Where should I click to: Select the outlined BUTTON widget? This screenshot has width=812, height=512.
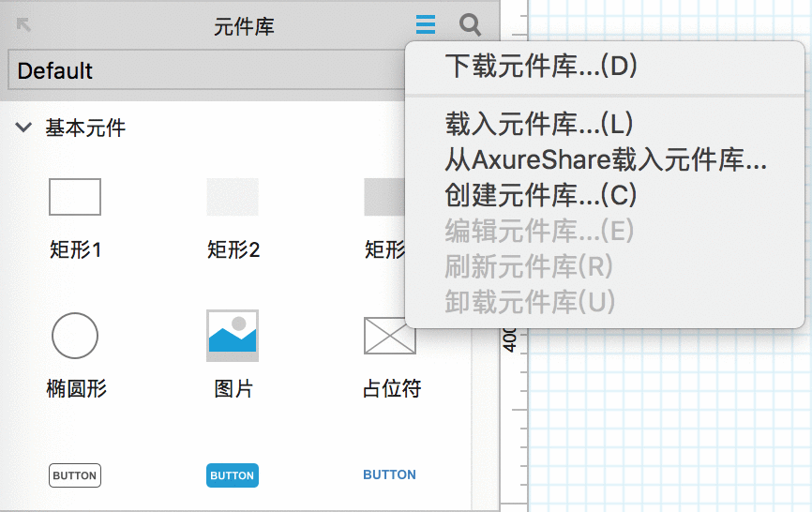click(75, 475)
